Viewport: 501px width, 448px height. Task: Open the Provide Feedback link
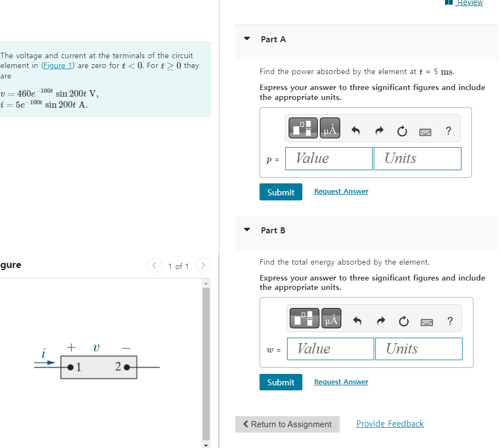390,423
